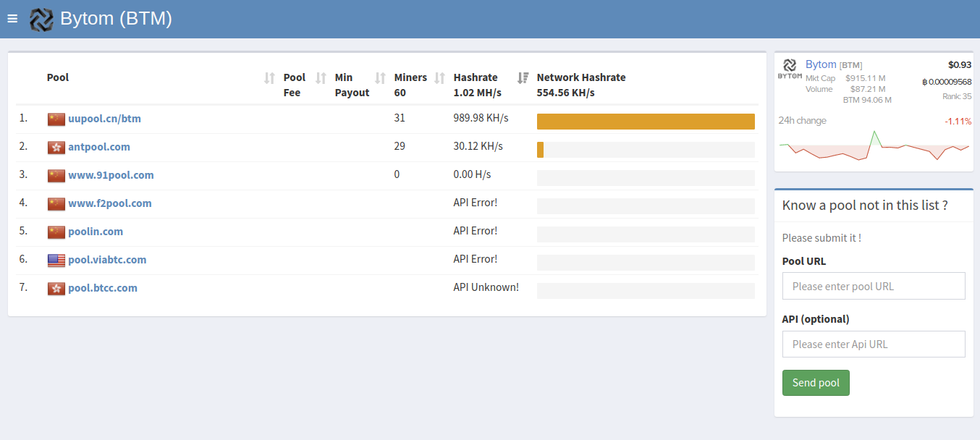
Task: Focus the API (optional) input field
Action: [874, 344]
